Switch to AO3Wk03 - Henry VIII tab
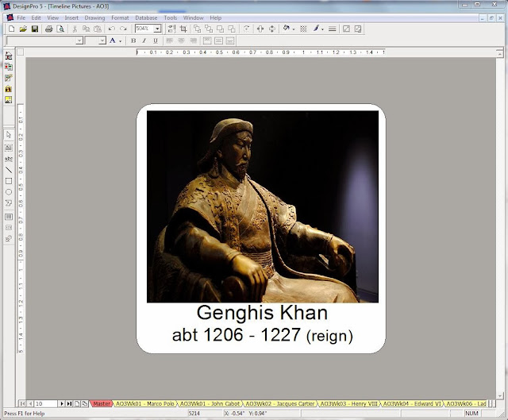The width and height of the screenshot is (508, 420). [x=349, y=404]
